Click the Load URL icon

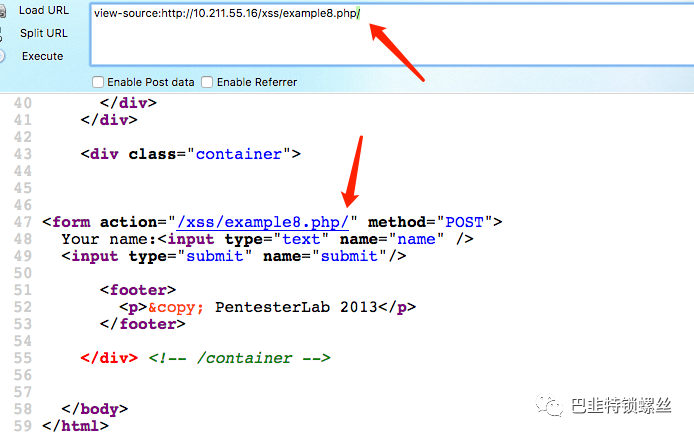coord(3,11)
